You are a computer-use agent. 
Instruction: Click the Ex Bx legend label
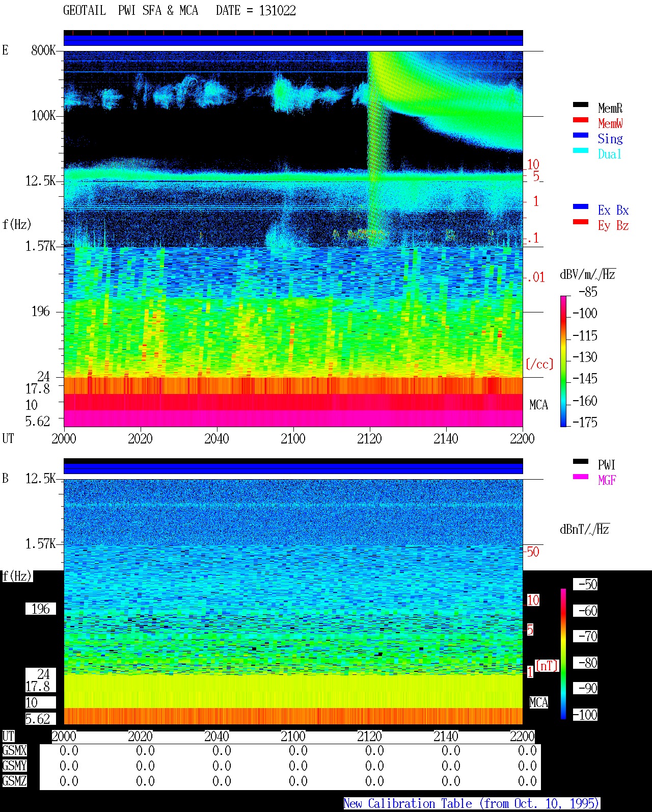tap(613, 210)
